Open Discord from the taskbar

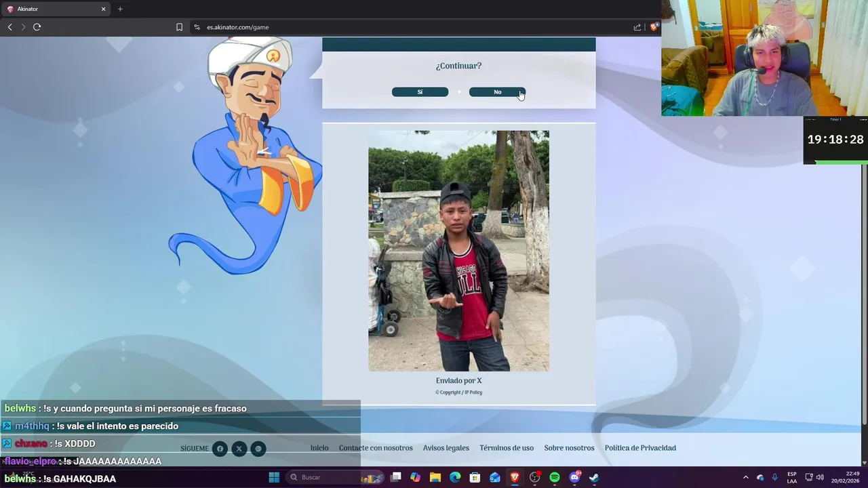[574, 477]
